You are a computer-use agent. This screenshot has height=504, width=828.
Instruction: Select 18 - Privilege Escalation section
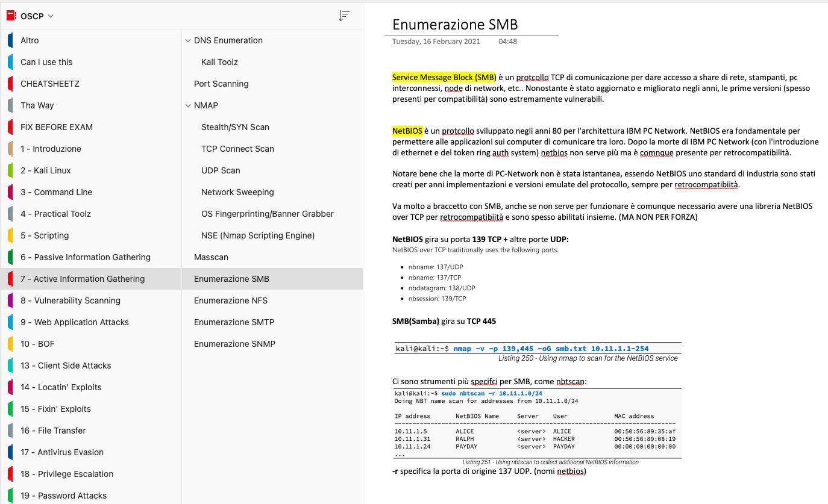[91, 474]
